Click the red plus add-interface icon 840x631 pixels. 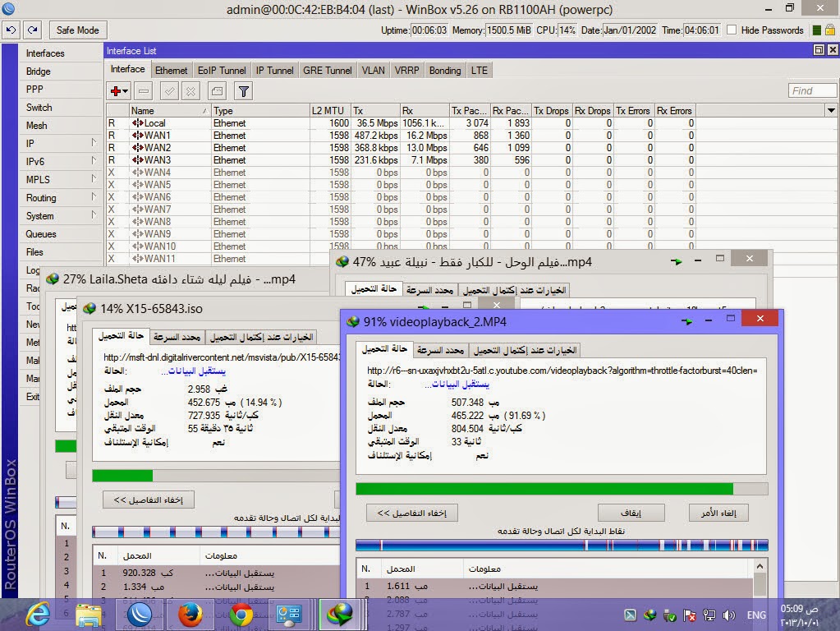point(115,91)
